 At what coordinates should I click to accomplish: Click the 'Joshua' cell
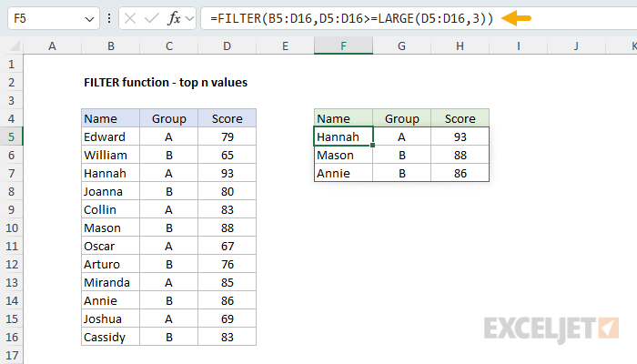pos(110,318)
